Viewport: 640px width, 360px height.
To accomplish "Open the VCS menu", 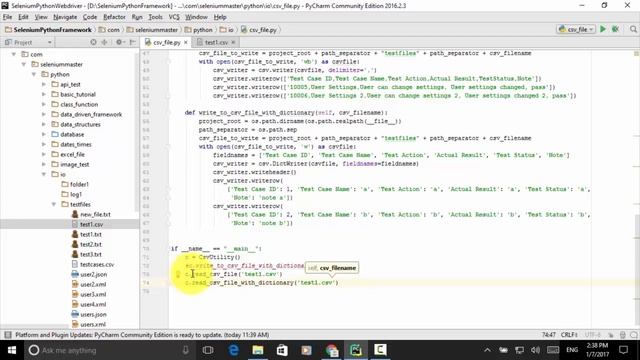I will tap(174, 17).
